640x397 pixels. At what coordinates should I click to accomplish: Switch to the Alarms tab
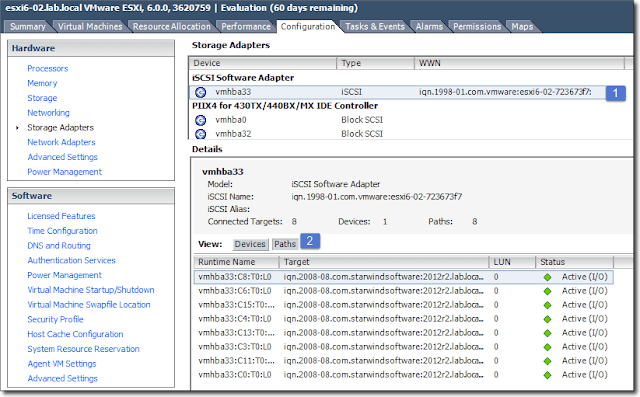click(429, 27)
